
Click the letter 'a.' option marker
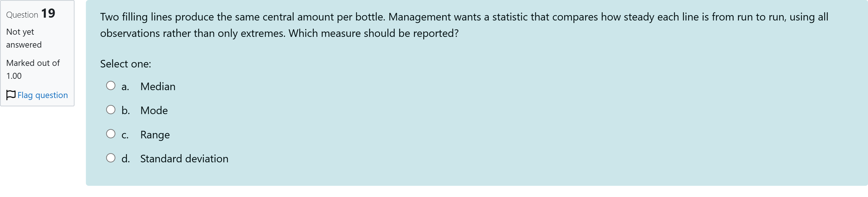125,87
